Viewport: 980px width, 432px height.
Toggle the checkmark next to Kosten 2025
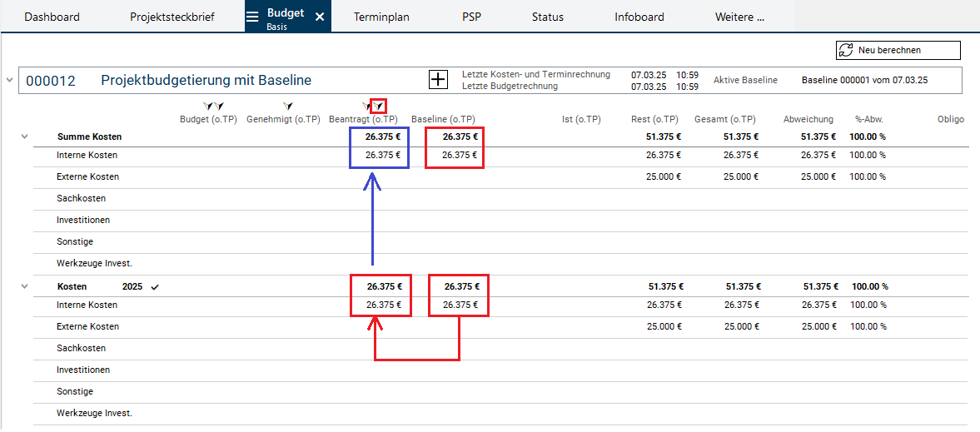click(155, 286)
